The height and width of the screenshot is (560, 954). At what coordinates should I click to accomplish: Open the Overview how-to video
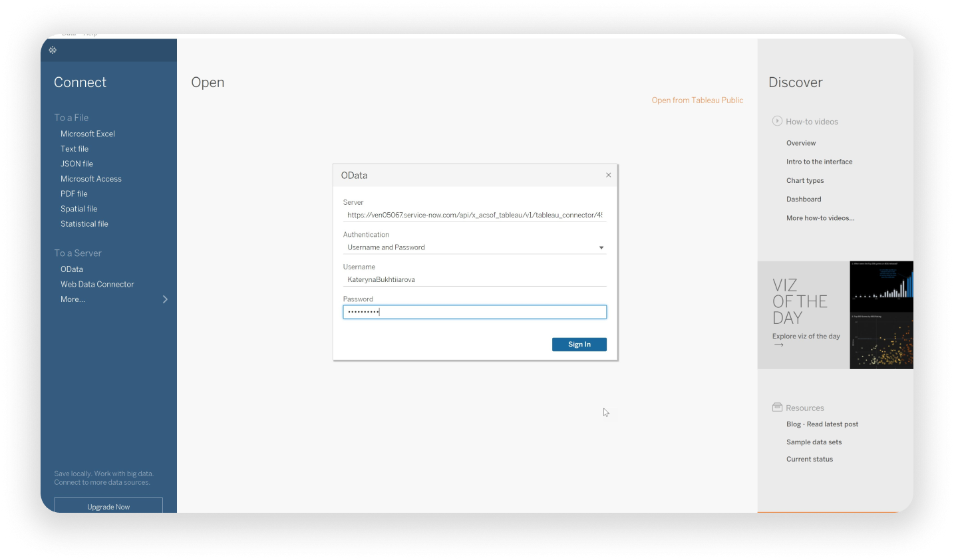pos(801,143)
